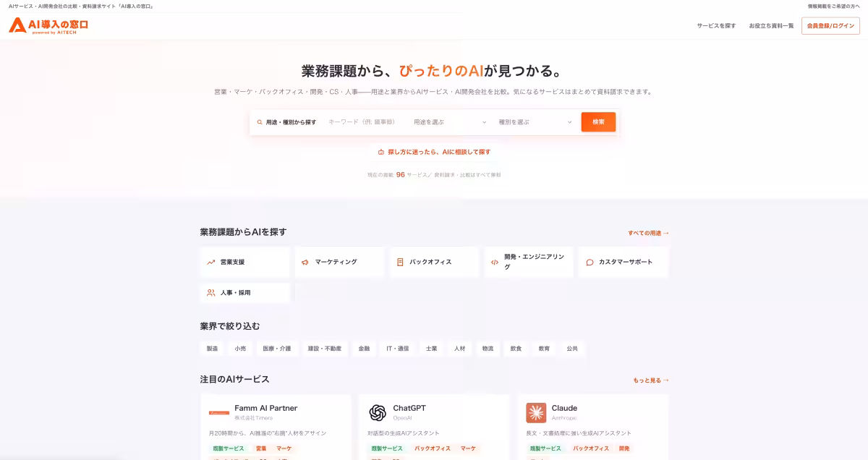Screen dimensions: 868x460
Task: Open the 種別を選ぶ dropdown
Action: [535, 122]
